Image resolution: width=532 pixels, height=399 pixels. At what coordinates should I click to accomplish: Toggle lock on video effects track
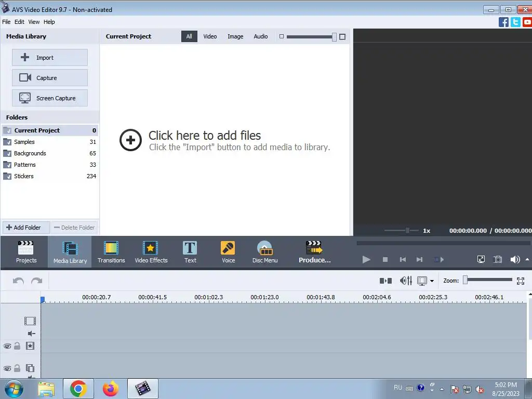(x=17, y=345)
